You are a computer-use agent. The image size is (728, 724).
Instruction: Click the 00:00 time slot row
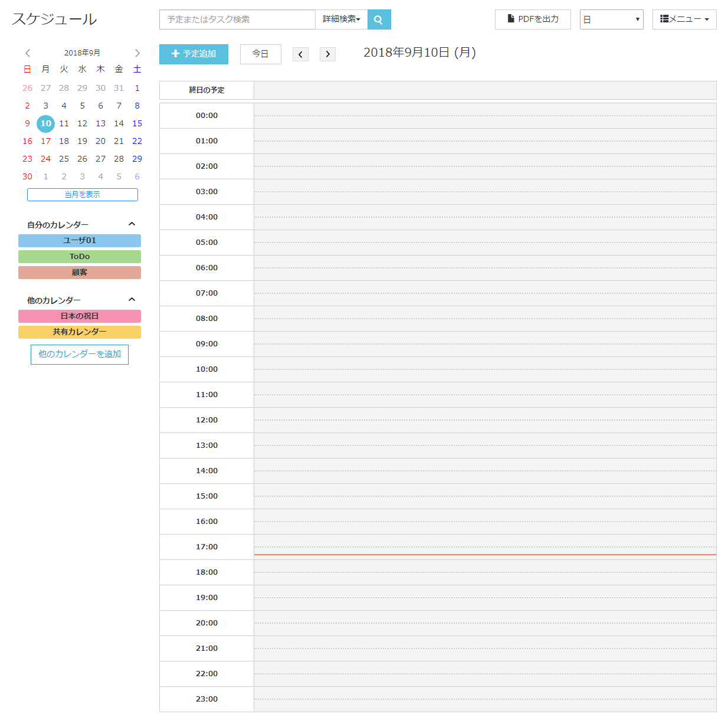[438, 116]
